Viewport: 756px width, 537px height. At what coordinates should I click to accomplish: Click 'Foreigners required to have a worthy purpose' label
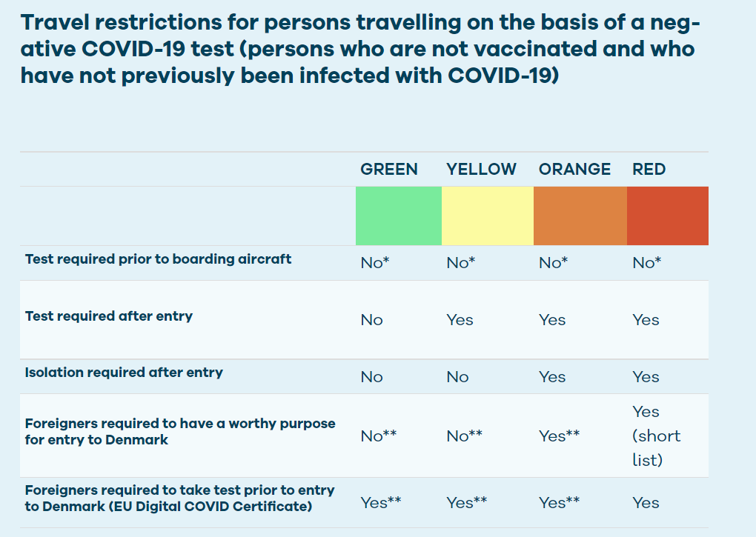pos(180,432)
